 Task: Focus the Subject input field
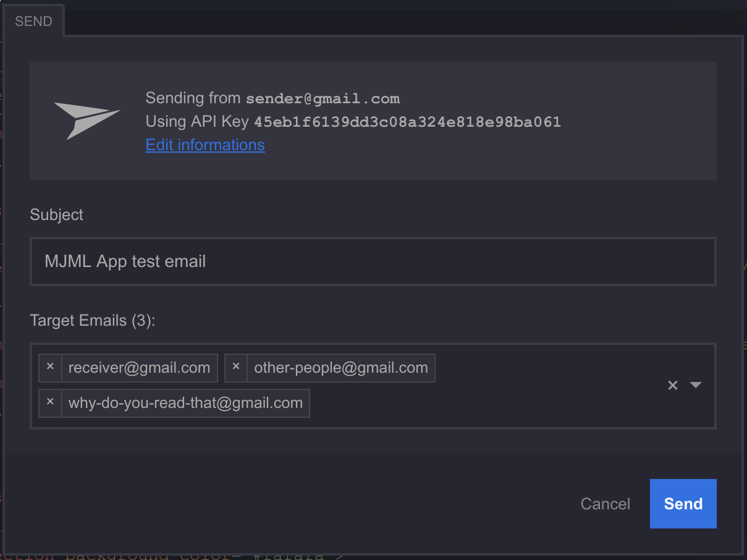click(373, 261)
